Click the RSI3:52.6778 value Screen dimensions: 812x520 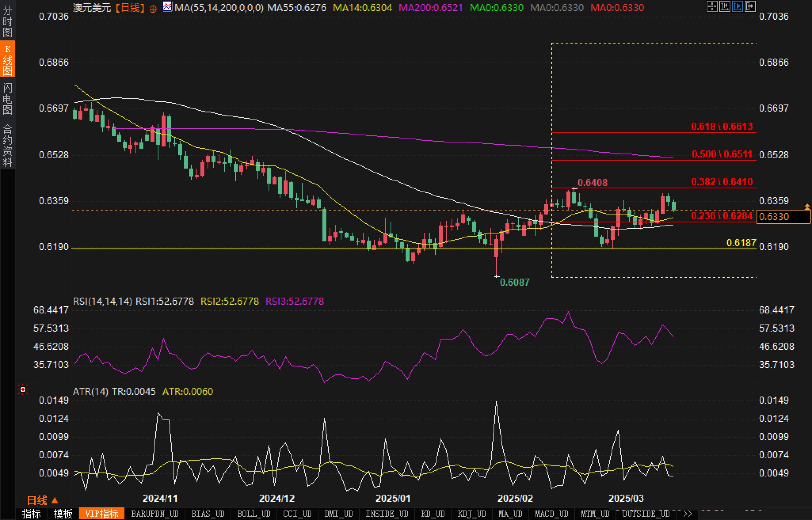click(x=295, y=301)
